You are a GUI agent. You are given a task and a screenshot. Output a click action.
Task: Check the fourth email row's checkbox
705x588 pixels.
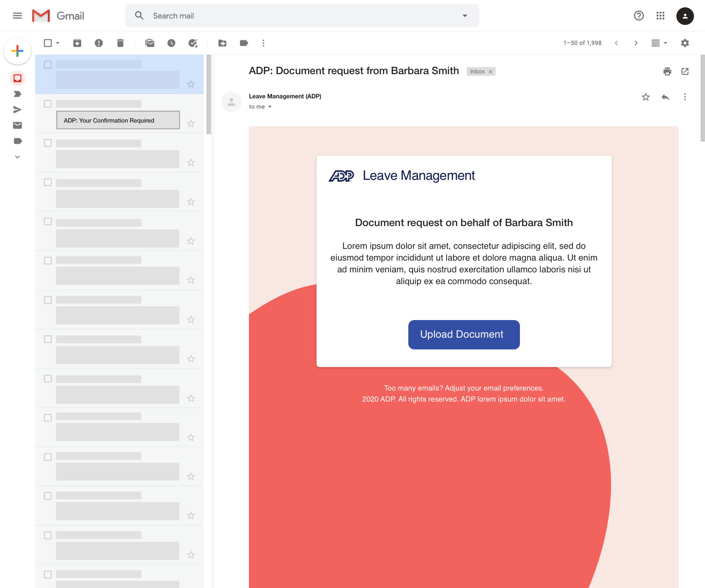[48, 182]
